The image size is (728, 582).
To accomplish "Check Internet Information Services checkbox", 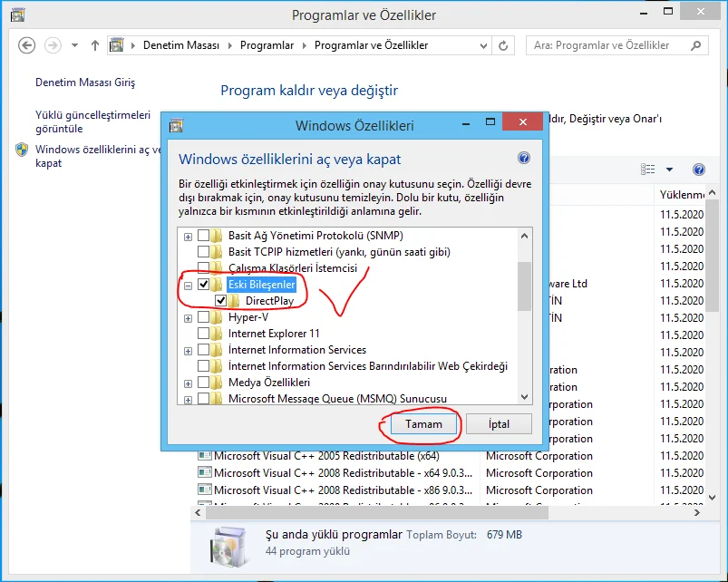I will 203,350.
